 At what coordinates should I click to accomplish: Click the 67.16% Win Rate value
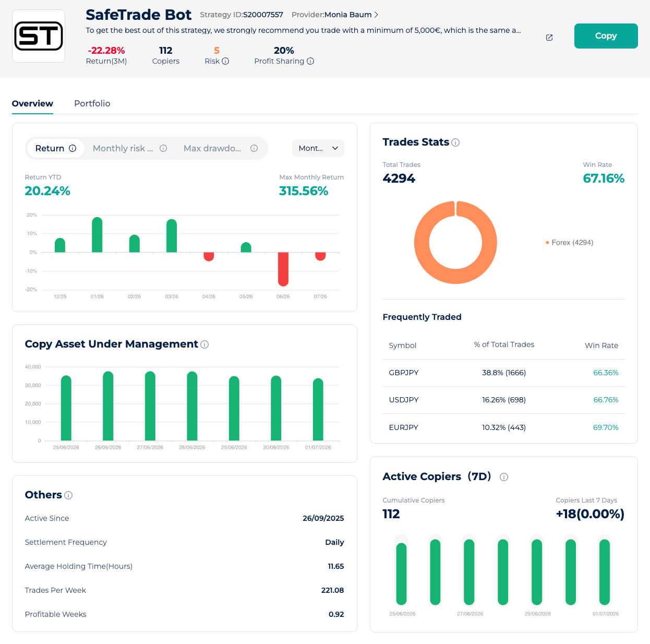click(x=604, y=178)
